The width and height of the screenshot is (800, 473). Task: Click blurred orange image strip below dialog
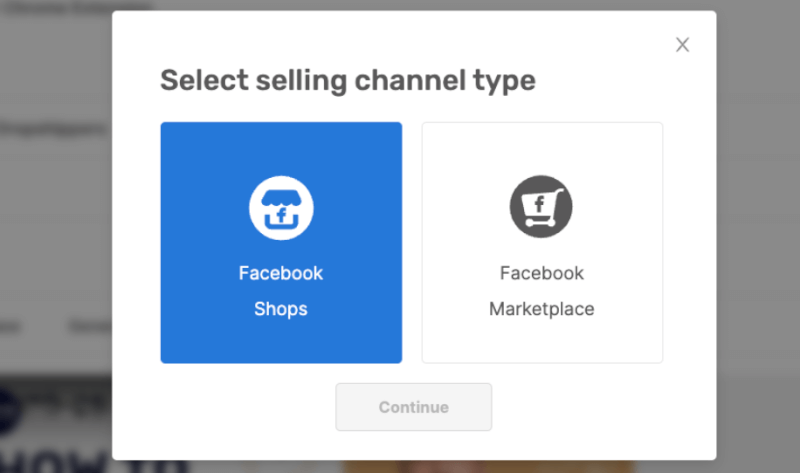487,466
